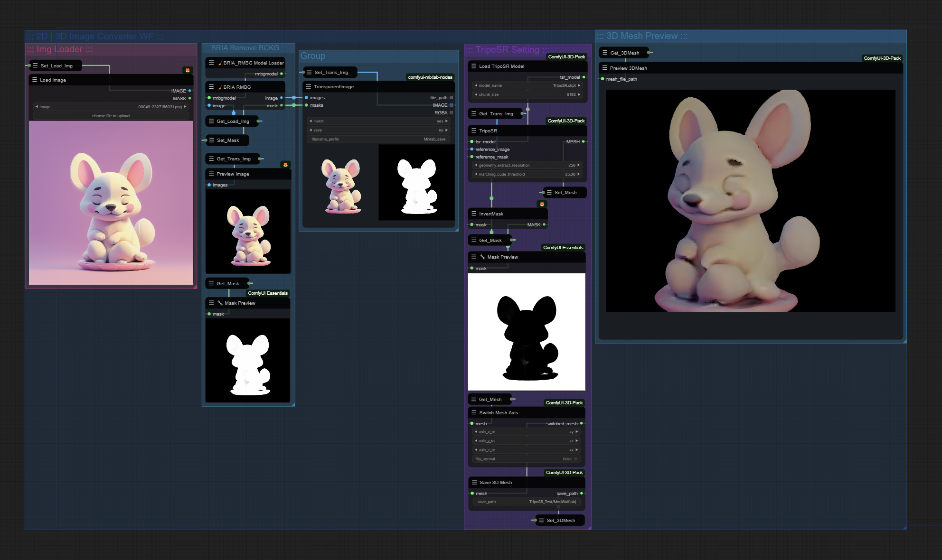The image size is (942, 560).
Task: Click the 3D Mesh Preview group title
Action: 642,36
